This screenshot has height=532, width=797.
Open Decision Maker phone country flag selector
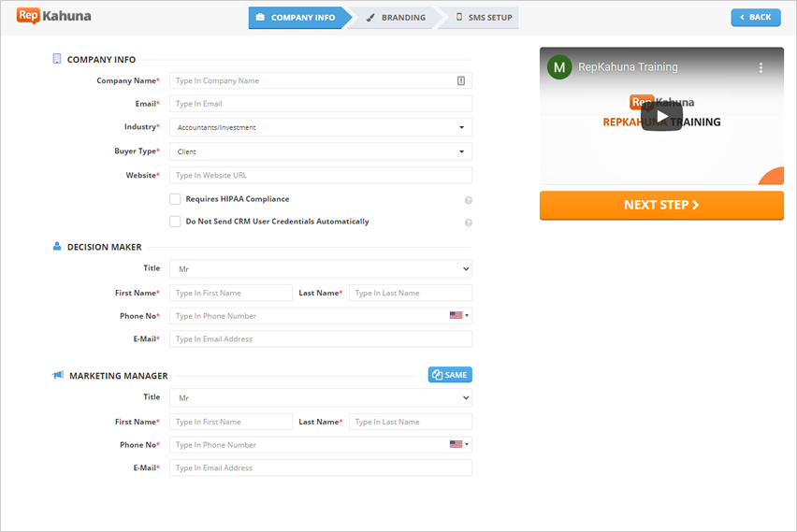[x=458, y=316]
